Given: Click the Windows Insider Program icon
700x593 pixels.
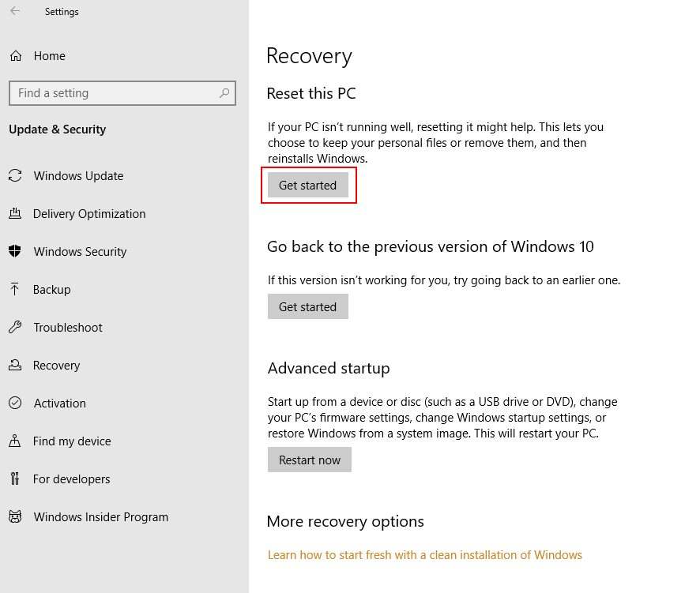Looking at the screenshot, I should pyautogui.click(x=15, y=516).
